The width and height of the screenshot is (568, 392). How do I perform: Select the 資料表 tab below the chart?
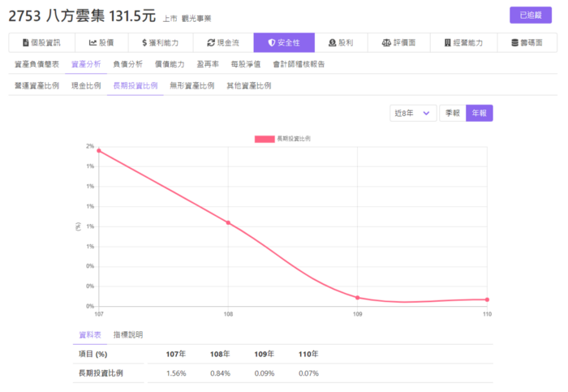click(90, 334)
